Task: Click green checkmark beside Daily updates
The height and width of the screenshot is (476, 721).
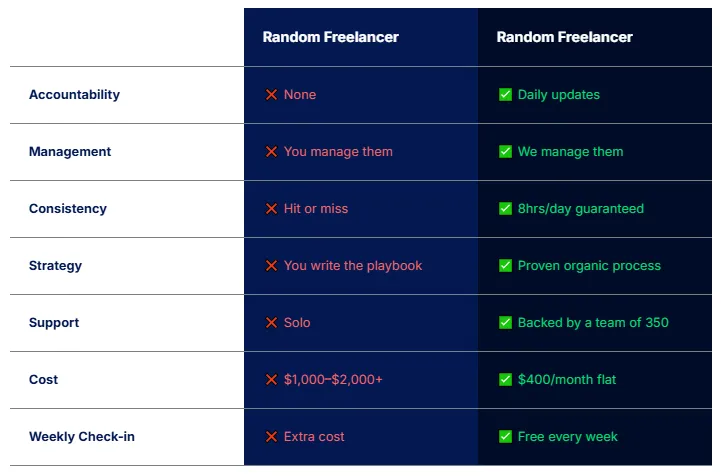Action: (x=505, y=95)
